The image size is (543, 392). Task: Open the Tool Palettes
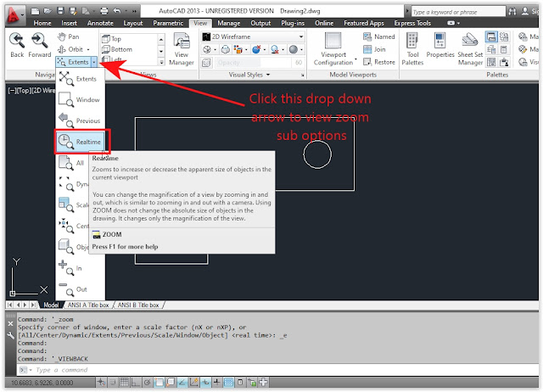pos(412,49)
